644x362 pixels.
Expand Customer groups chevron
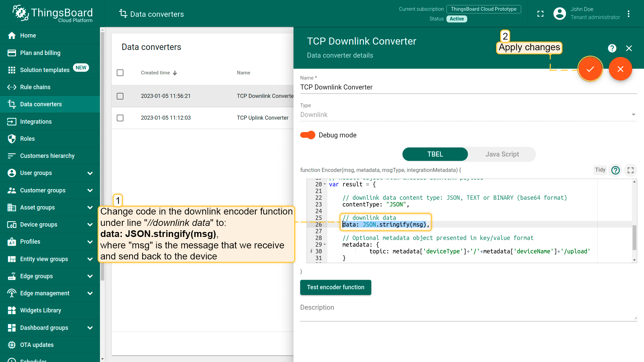90,190
